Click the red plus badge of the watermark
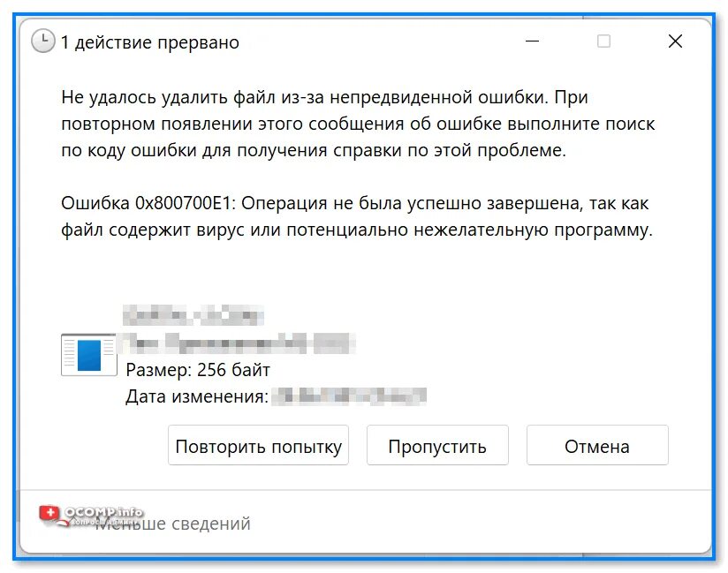Viewport: 728px width, 573px height. (x=49, y=513)
